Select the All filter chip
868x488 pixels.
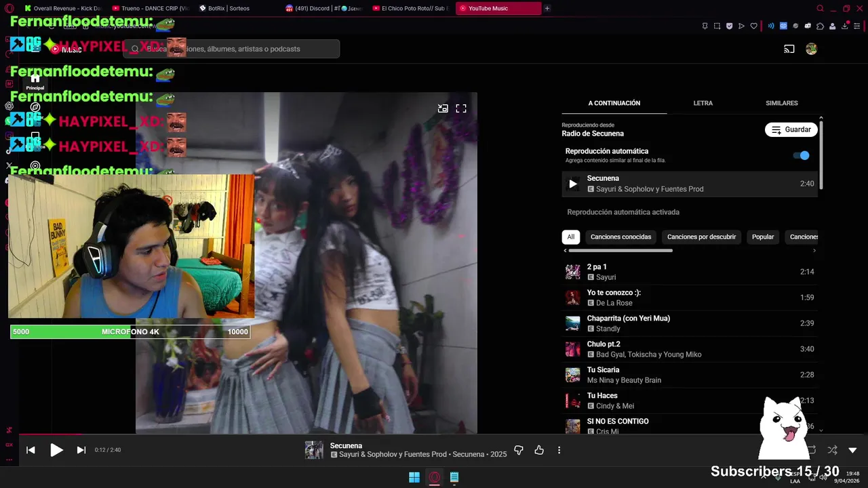tap(571, 237)
